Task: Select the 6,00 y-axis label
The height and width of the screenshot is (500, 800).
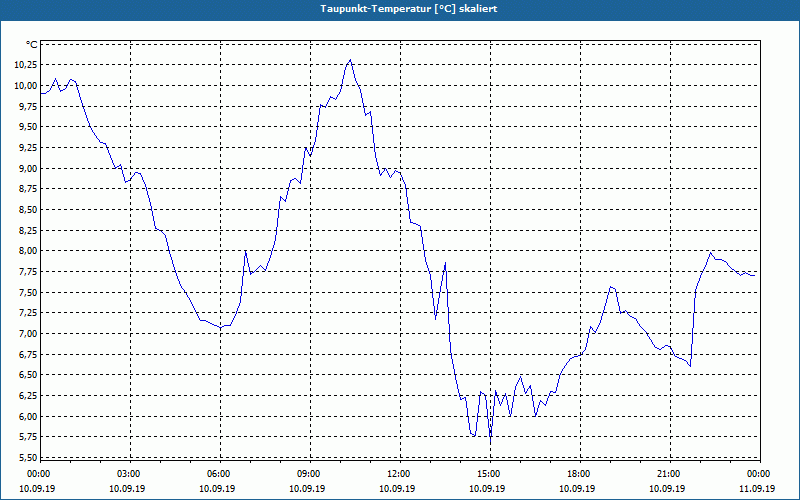Action: coord(28,416)
